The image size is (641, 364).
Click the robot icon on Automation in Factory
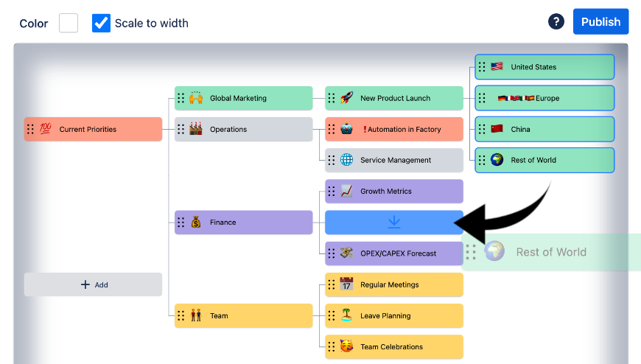click(x=346, y=129)
